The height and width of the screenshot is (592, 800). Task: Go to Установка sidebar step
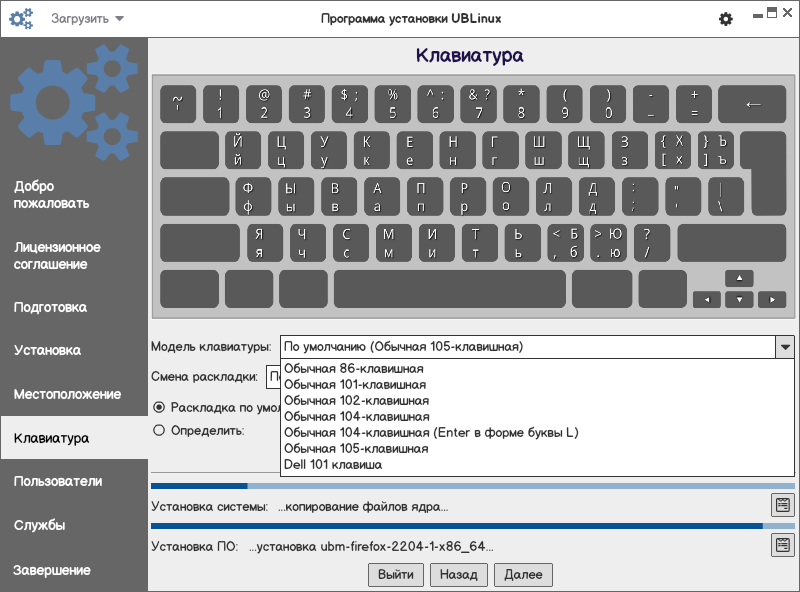pos(47,350)
